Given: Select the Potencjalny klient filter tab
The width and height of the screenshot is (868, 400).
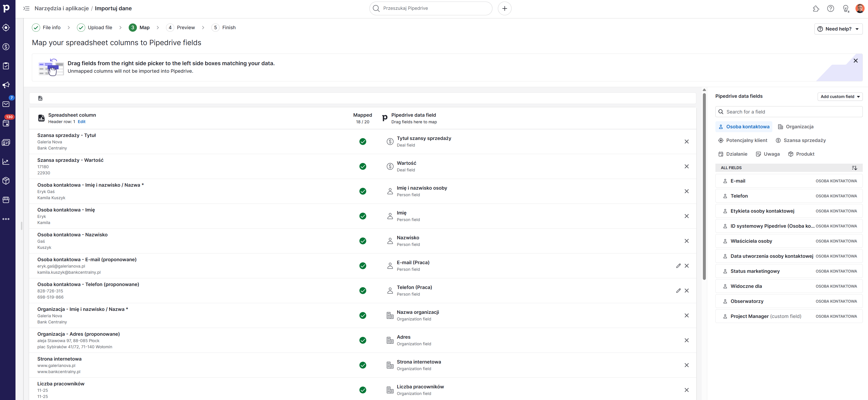Looking at the screenshot, I should tap(743, 140).
